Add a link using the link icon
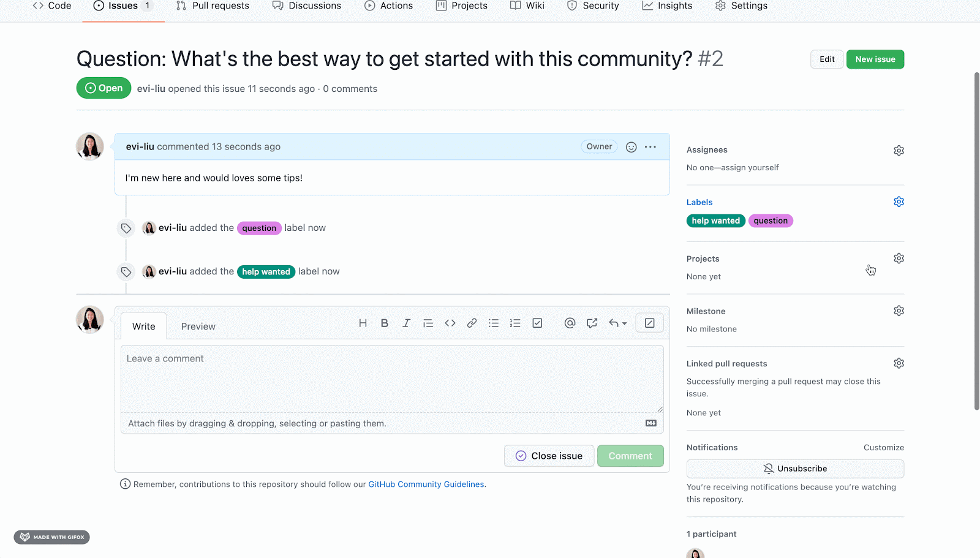Screen dimensions: 980x558 (x=472, y=323)
